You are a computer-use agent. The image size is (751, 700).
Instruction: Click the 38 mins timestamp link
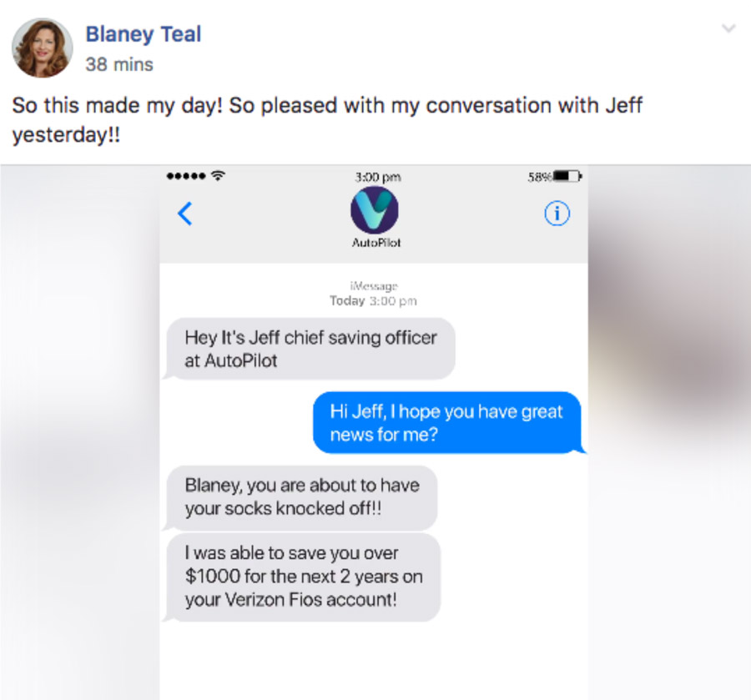119,64
